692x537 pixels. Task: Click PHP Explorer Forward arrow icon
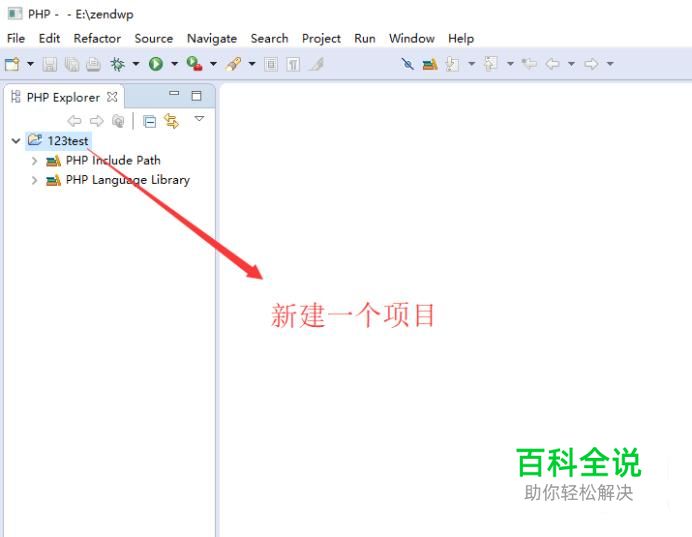pos(96,120)
